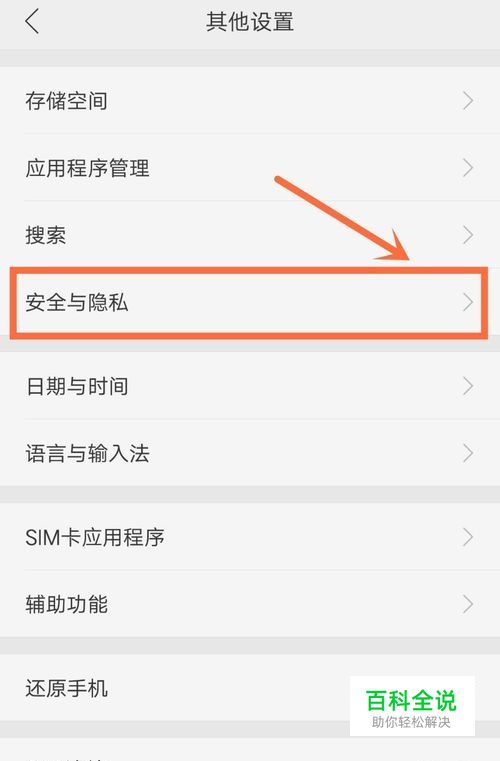Viewport: 500px width, 761px height.
Task: Click chevron beside 日期与时间
Action: [467, 386]
